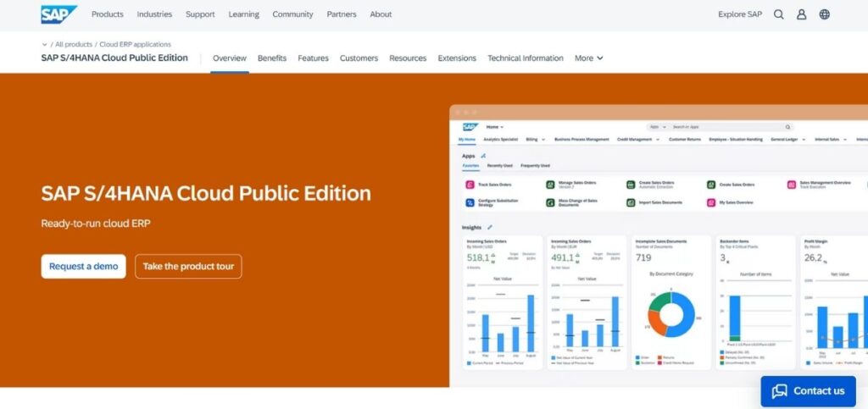This screenshot has width=868, height=409.
Task: Click the Take the product tour button
Action: coord(188,267)
